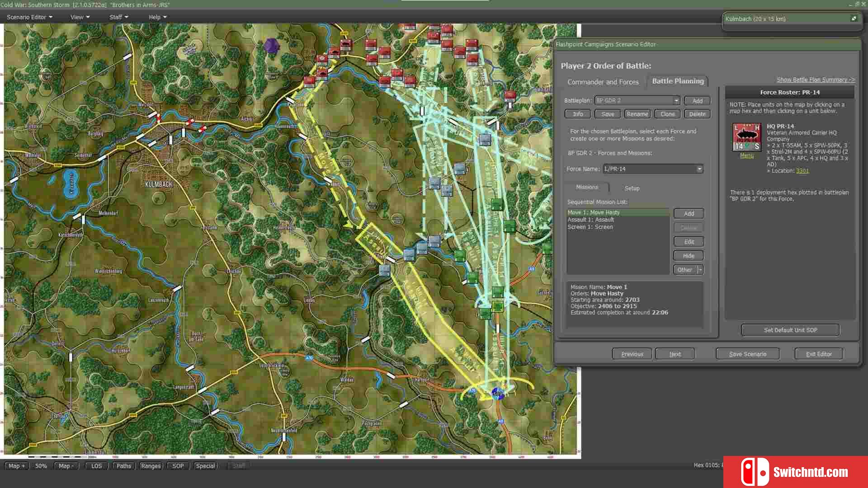Open the View menu
The height and width of the screenshot is (488, 868).
[80, 17]
